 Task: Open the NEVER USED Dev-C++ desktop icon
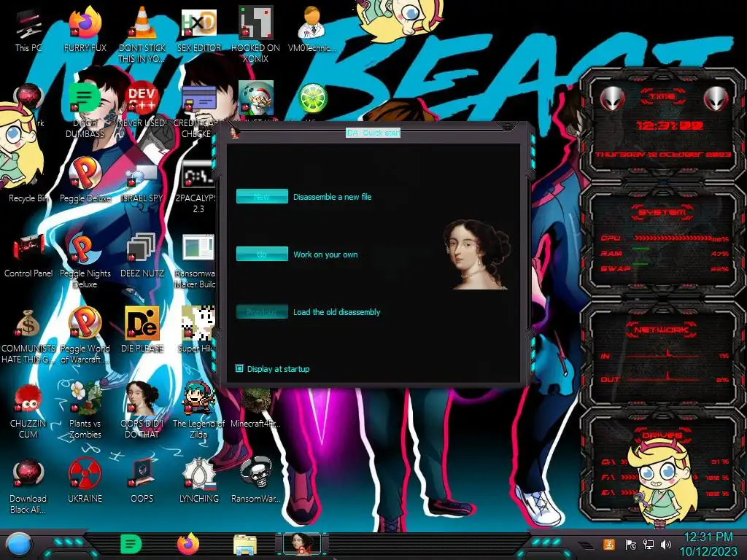click(x=142, y=98)
